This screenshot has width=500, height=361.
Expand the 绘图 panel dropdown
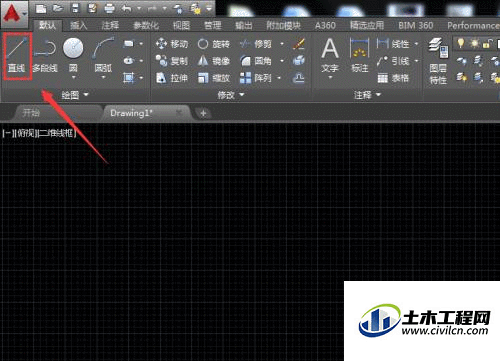(x=75, y=95)
